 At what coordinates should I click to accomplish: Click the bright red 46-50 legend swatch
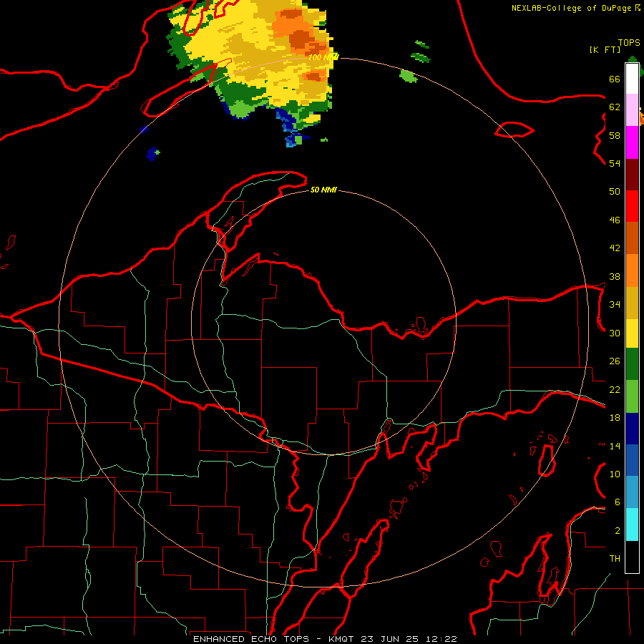(x=632, y=206)
